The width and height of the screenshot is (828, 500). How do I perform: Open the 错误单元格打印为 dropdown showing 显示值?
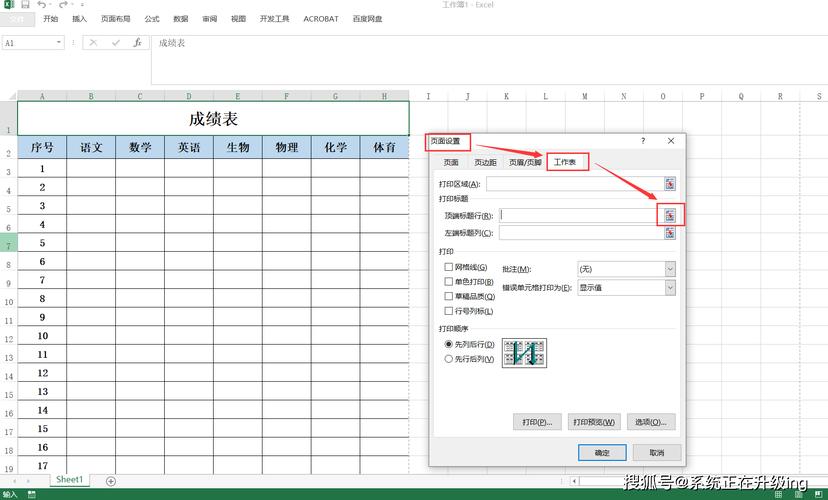(x=626, y=288)
